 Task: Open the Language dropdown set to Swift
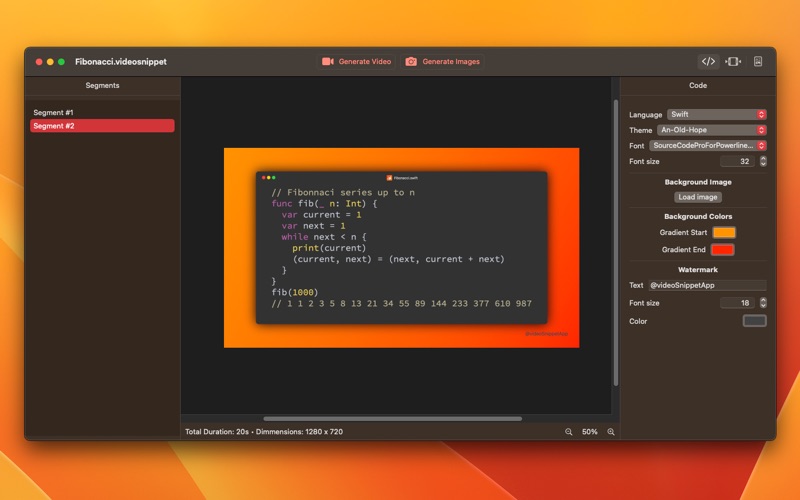point(717,114)
